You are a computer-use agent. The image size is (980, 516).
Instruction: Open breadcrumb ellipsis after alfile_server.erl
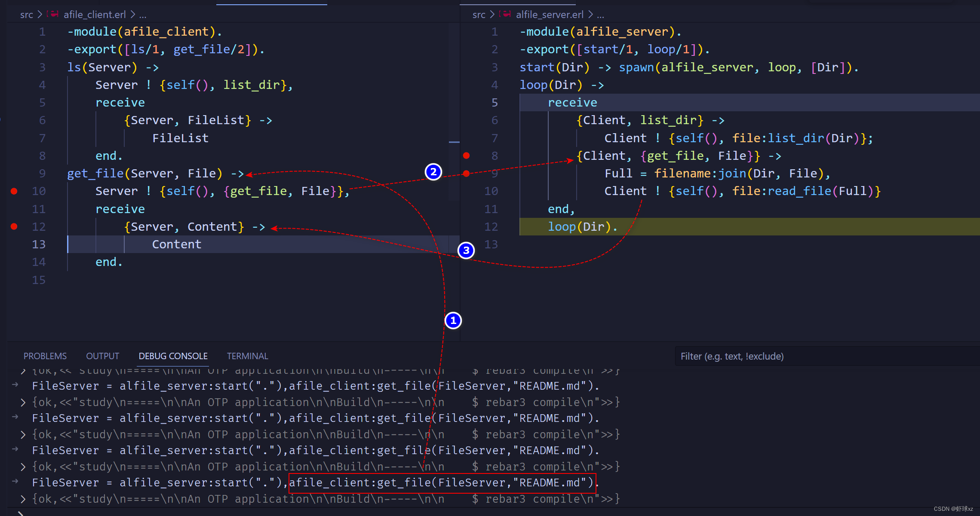click(601, 15)
